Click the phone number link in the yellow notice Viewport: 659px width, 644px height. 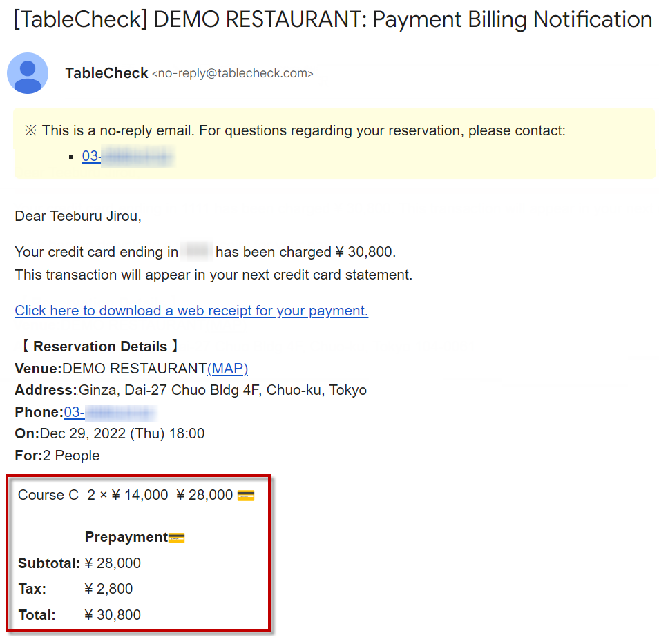(x=126, y=157)
